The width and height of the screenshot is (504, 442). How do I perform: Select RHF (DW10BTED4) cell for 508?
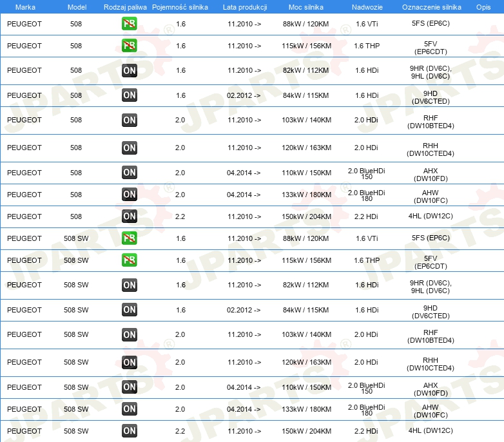point(431,122)
